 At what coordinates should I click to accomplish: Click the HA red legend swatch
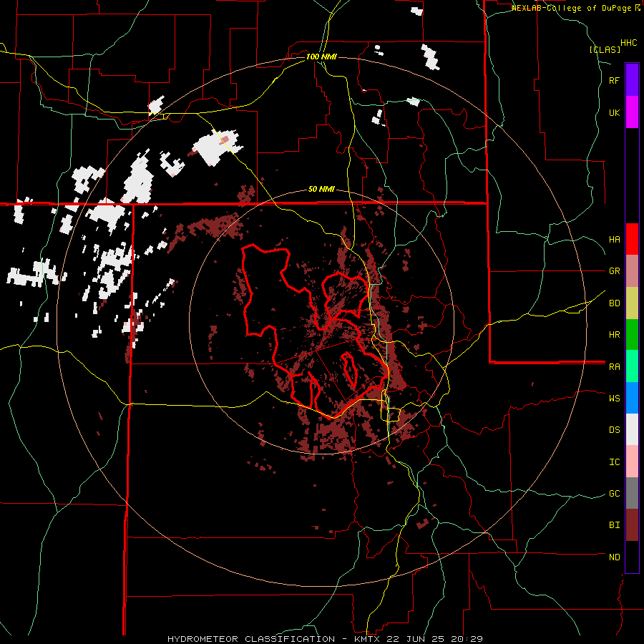(x=632, y=239)
